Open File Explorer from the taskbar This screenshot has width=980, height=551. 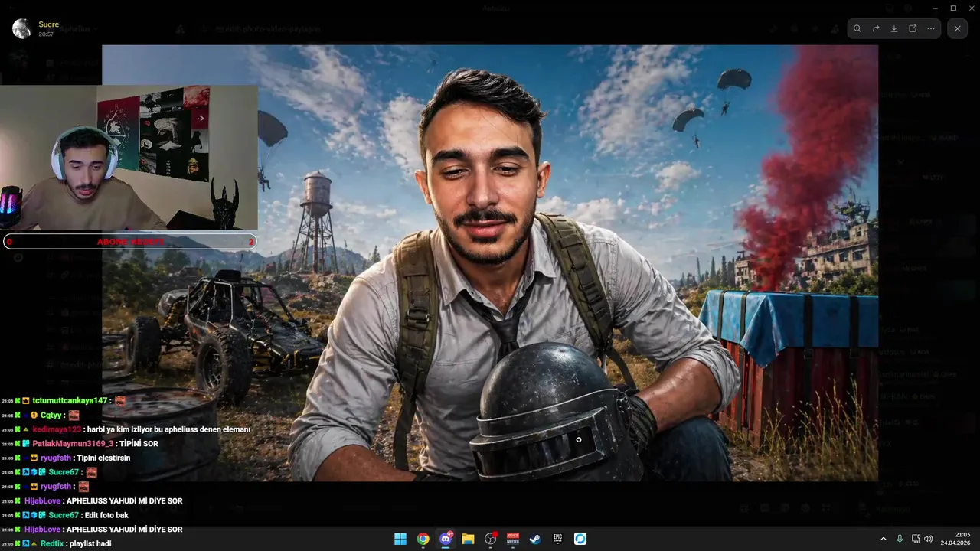(468, 539)
